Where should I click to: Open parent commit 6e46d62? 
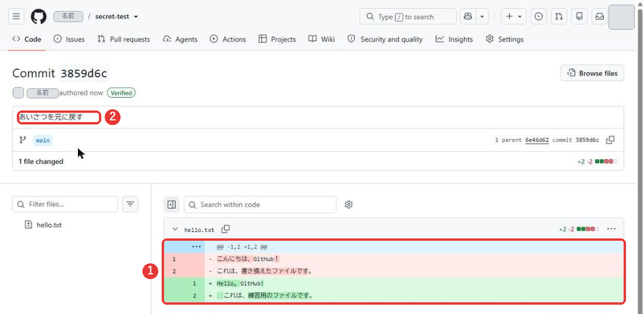click(537, 140)
